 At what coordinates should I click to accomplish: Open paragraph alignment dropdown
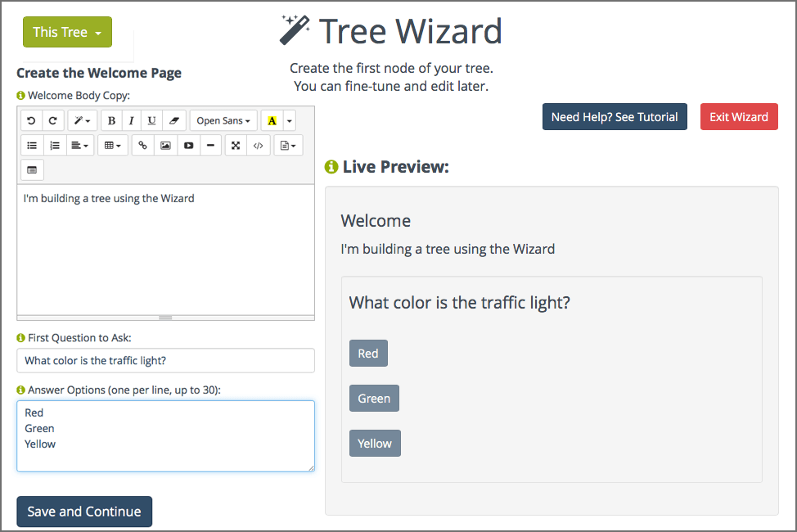(80, 146)
